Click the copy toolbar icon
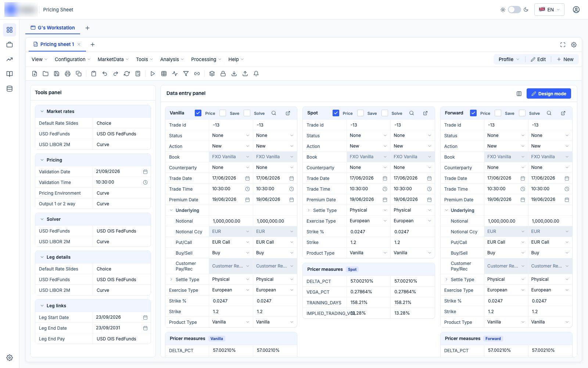Image resolution: width=588 pixels, height=368 pixels. [x=79, y=74]
